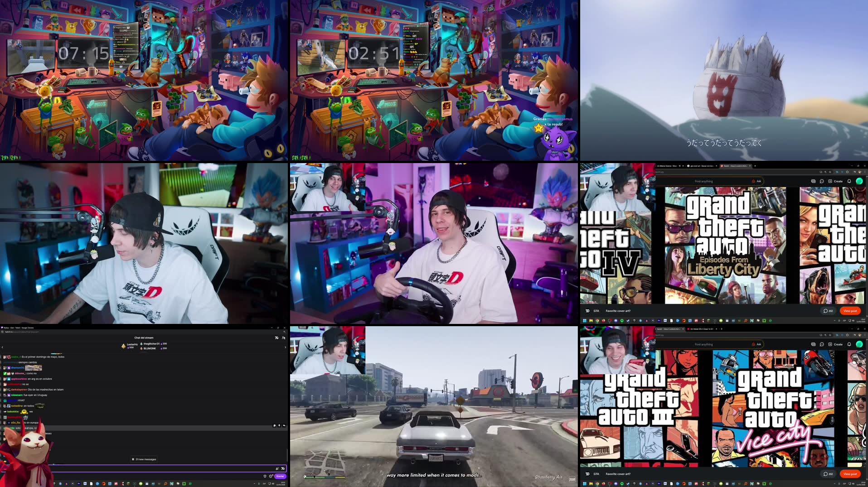Click GTA Vice City cover image
The width and height of the screenshot is (868, 487).
tap(773, 408)
